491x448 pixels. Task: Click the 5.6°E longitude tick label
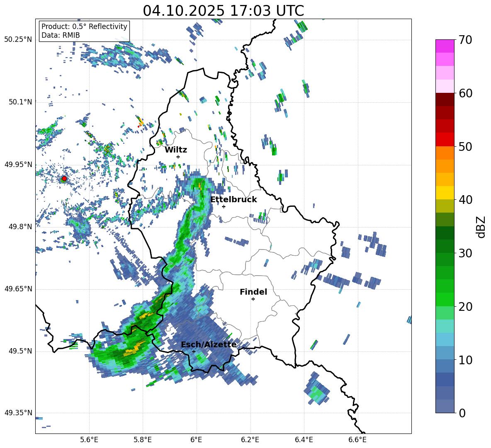click(x=89, y=440)
